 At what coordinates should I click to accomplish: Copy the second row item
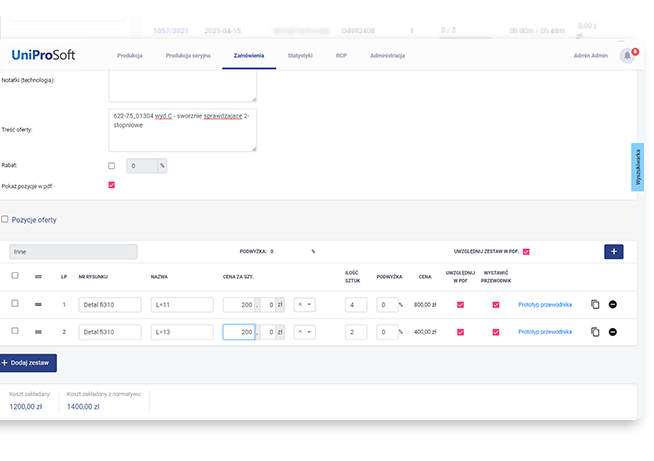pos(594,332)
